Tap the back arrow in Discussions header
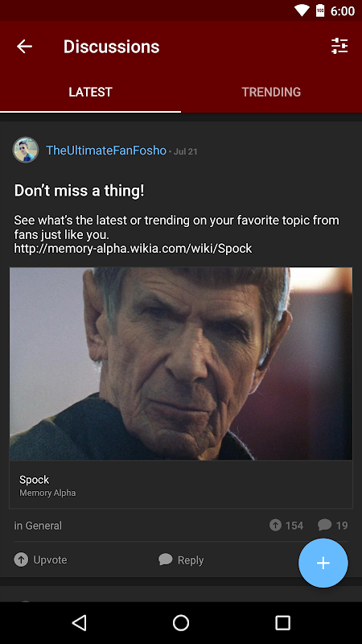The height and width of the screenshot is (644, 362). [24, 47]
